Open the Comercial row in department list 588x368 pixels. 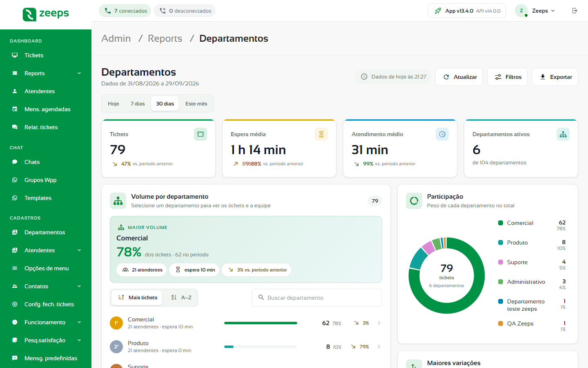pyautogui.click(x=246, y=323)
